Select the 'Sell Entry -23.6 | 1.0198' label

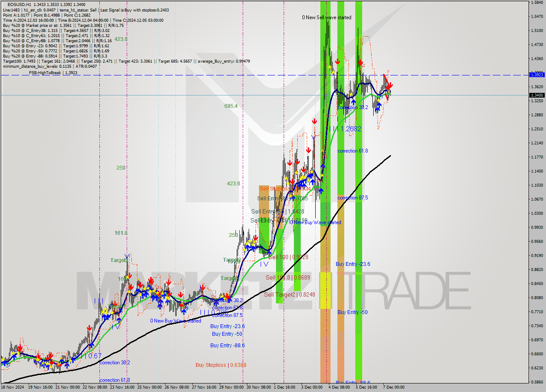279,220
